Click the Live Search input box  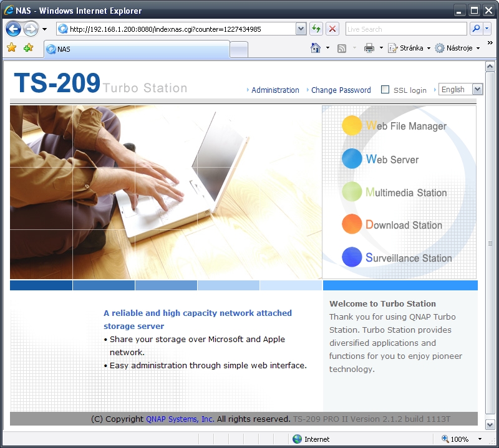[406, 29]
